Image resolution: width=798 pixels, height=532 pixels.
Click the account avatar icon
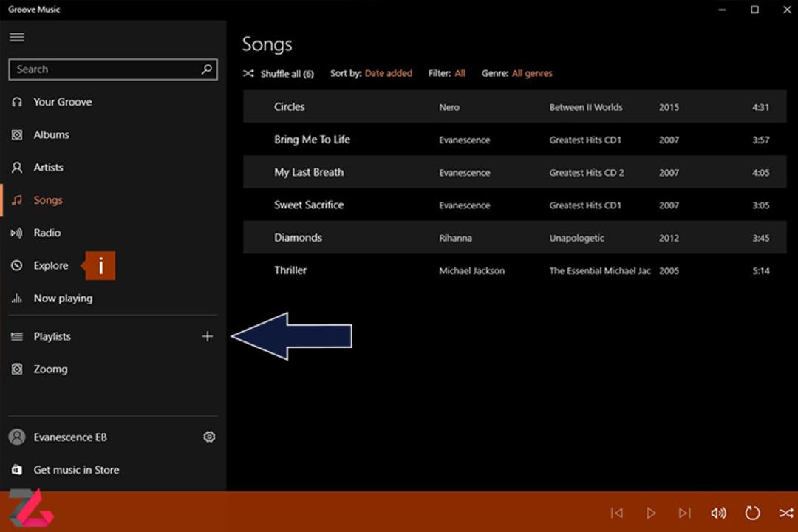[17, 437]
